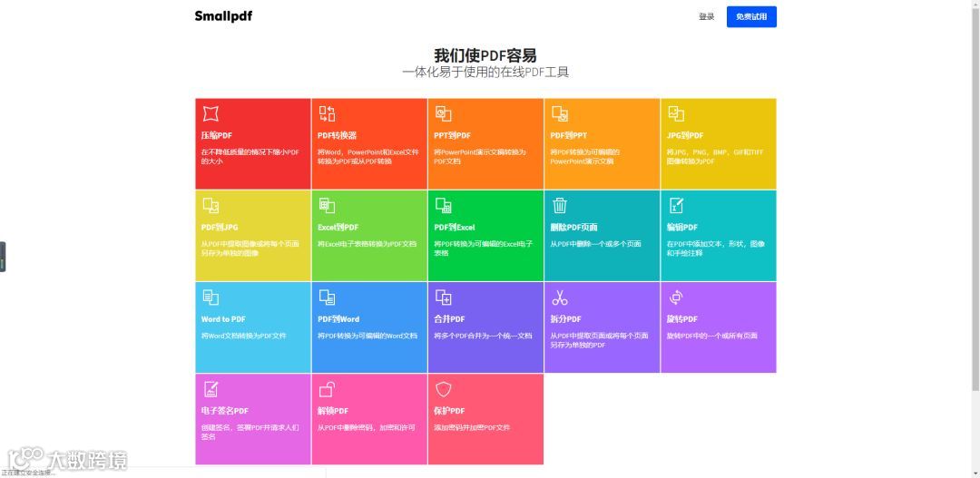Click the 解锁PDF open padlock icon
This screenshot has height=478, width=980.
pyautogui.click(x=327, y=389)
